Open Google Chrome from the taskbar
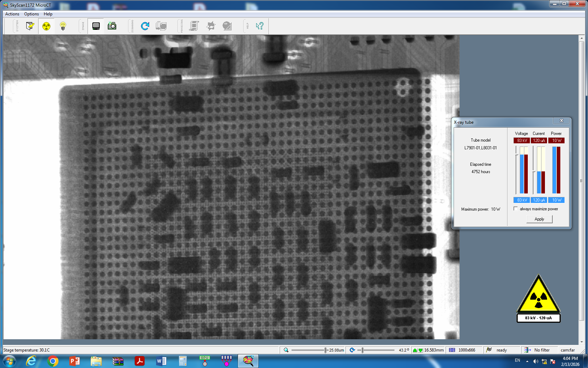 (x=53, y=361)
